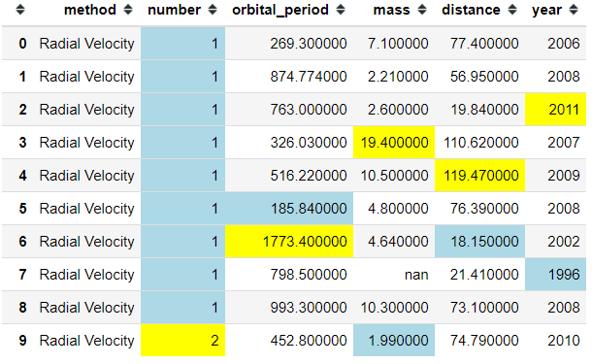The height and width of the screenshot is (364, 592).
Task: Click orbital period 326.030000
Action: pos(309,143)
